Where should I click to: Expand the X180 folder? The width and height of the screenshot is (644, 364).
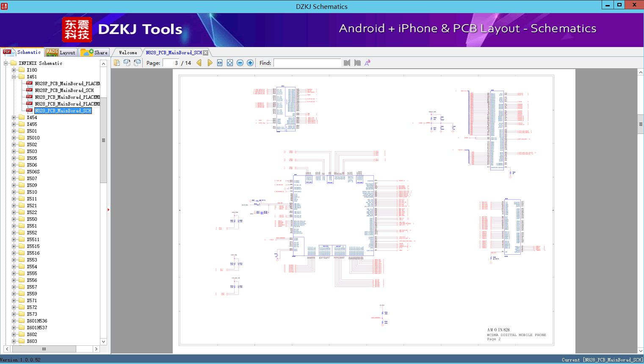click(x=14, y=70)
